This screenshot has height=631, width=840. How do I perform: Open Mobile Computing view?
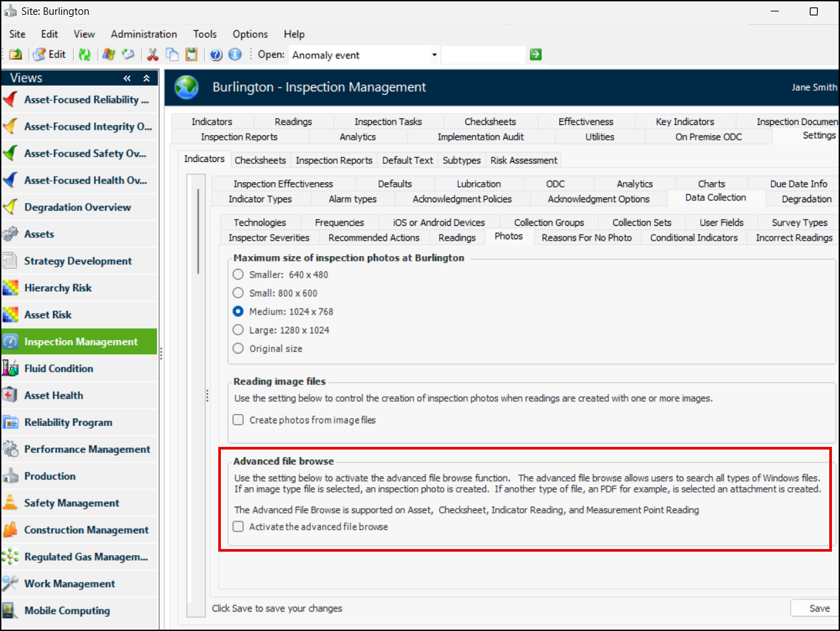pyautogui.click(x=79, y=610)
